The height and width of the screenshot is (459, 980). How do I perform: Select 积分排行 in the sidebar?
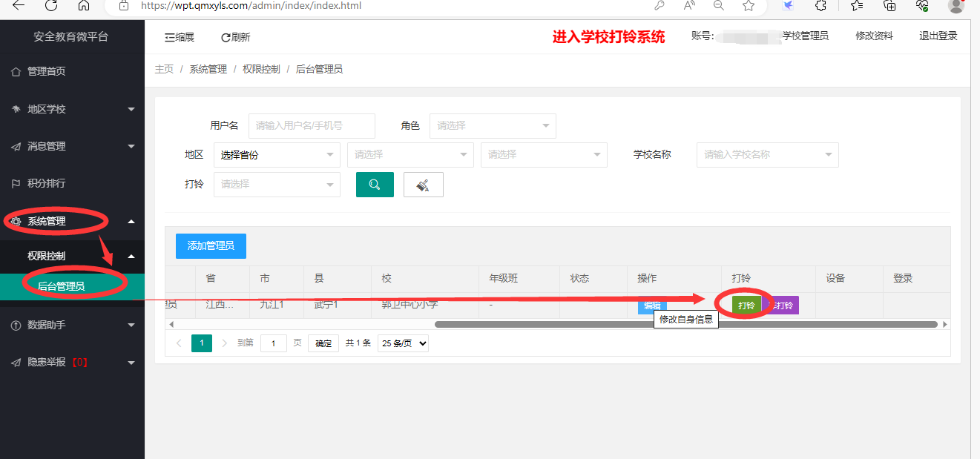pyautogui.click(x=46, y=183)
